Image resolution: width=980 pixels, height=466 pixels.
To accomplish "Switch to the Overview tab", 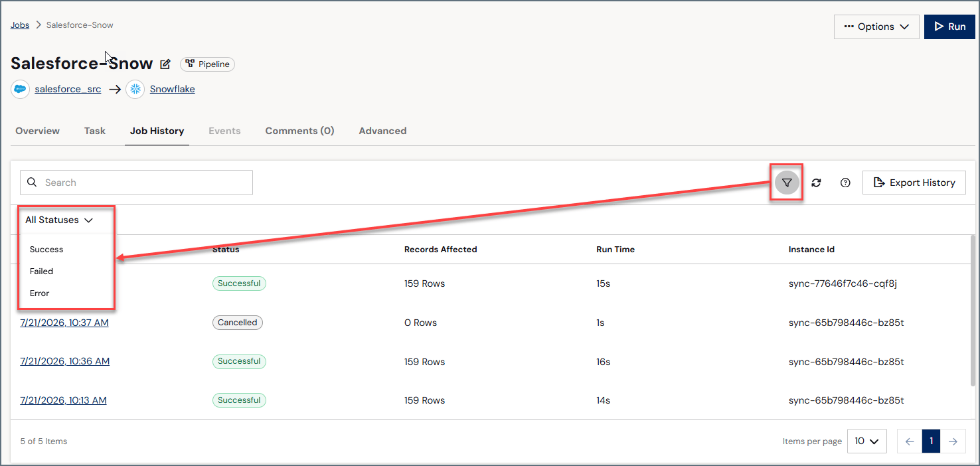I will coord(37,131).
